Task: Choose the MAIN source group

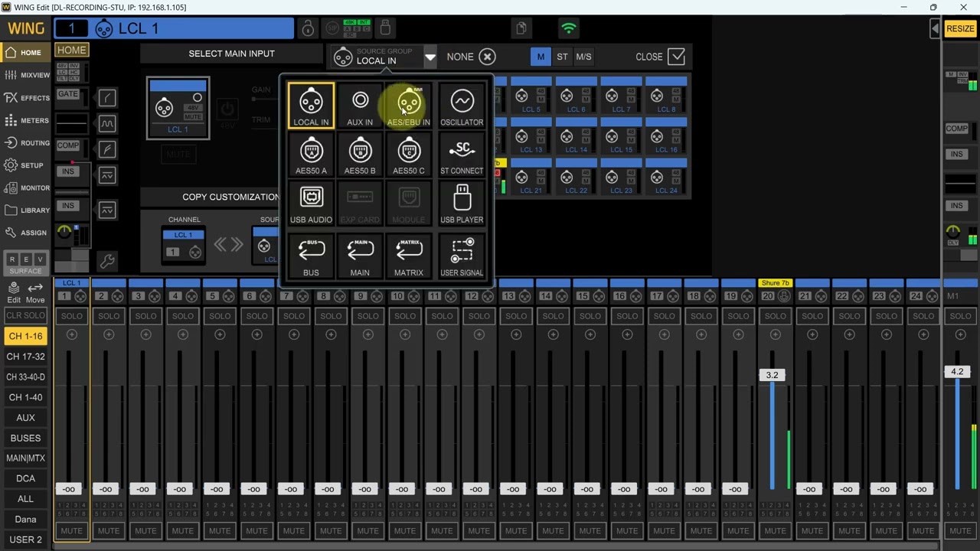Action: (x=360, y=256)
